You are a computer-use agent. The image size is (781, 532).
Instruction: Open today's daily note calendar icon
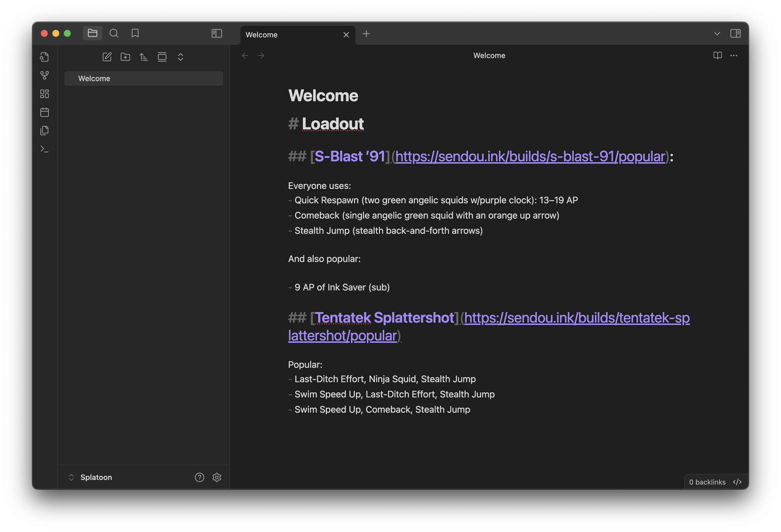[x=44, y=112]
